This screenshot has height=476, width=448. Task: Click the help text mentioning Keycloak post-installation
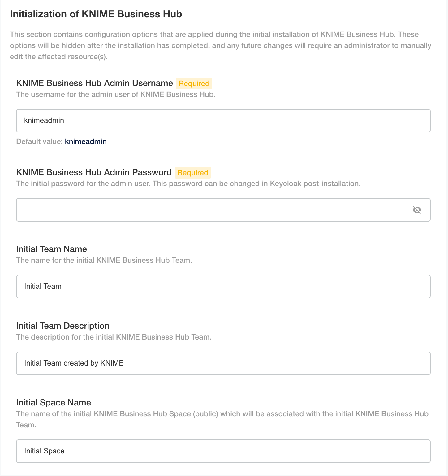tap(188, 184)
